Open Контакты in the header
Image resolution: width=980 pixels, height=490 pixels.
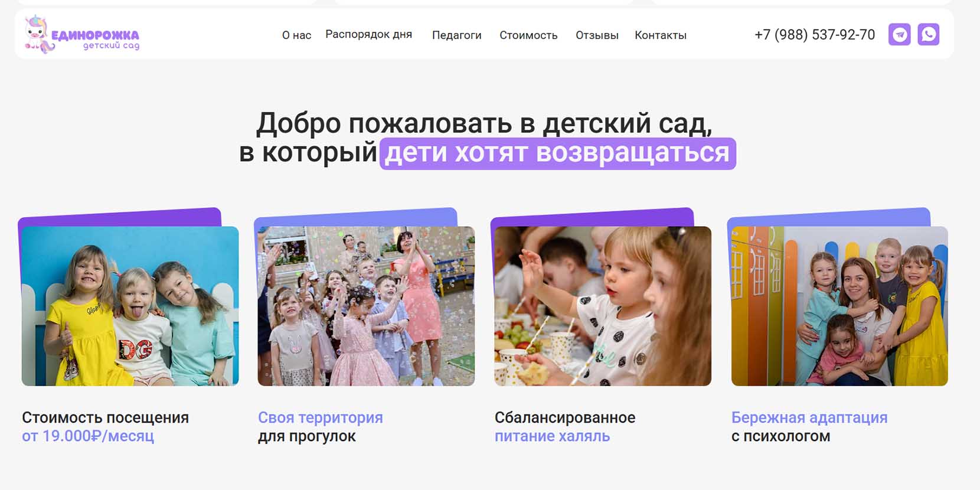661,35
